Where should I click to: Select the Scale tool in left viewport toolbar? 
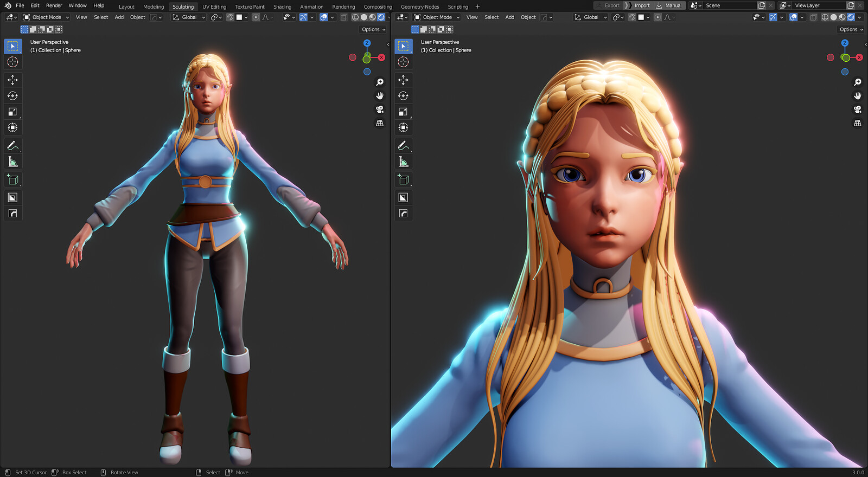(13, 112)
